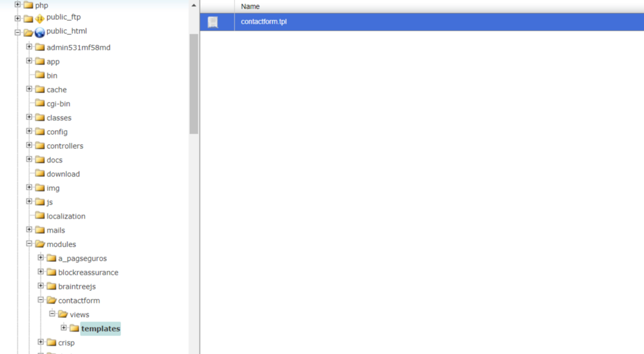Image resolution: width=644 pixels, height=354 pixels.
Task: Expand the mails folder node
Action: pyautogui.click(x=29, y=230)
